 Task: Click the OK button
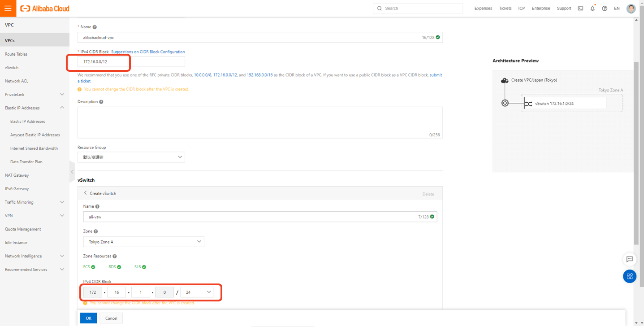(88, 318)
